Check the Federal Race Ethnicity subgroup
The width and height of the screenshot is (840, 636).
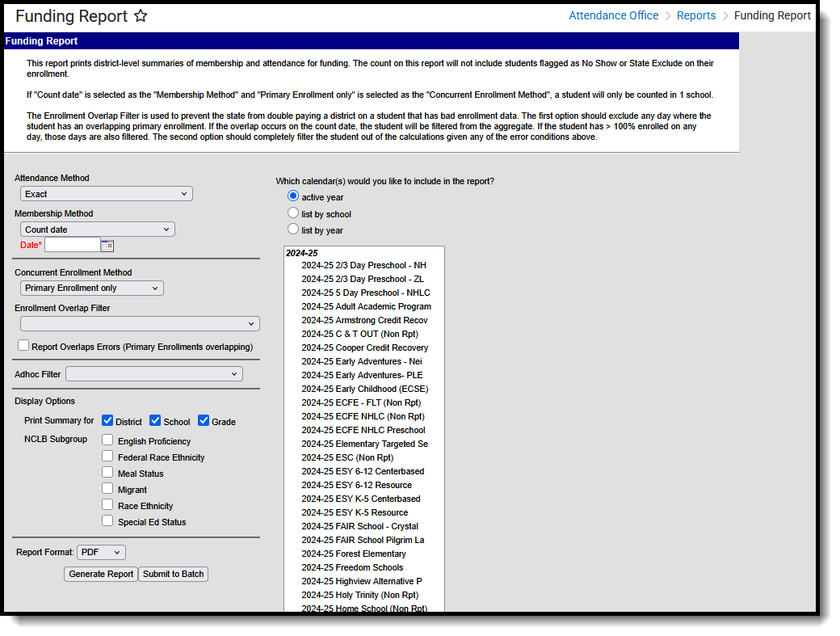tap(107, 456)
